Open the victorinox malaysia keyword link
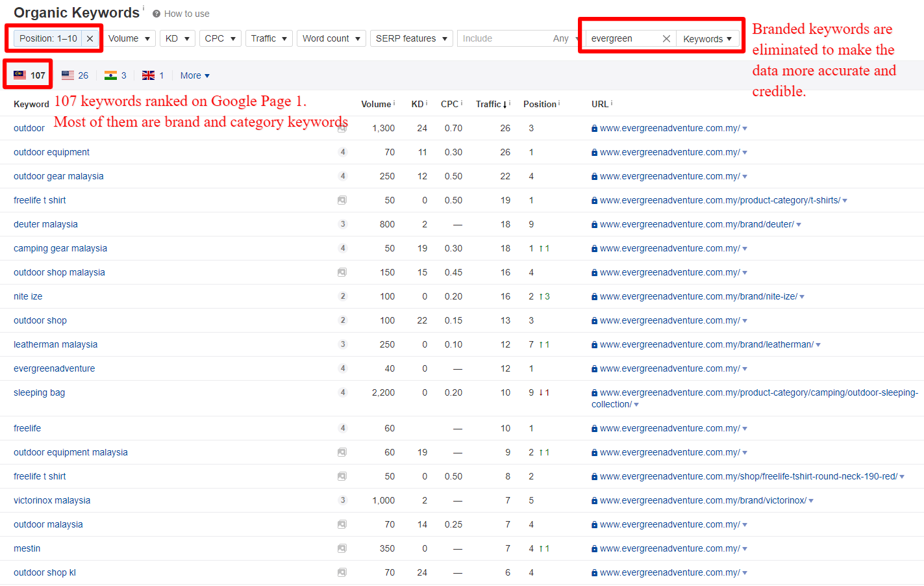924x586 pixels. (x=52, y=500)
